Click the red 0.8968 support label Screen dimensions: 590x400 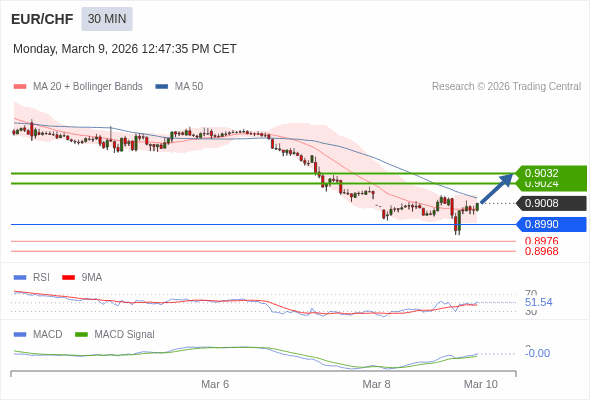click(541, 251)
